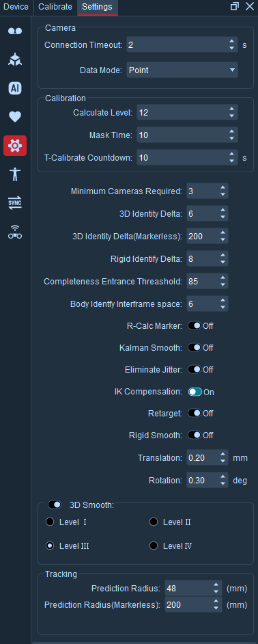Select the 3D cube sidebar icon

(15, 60)
